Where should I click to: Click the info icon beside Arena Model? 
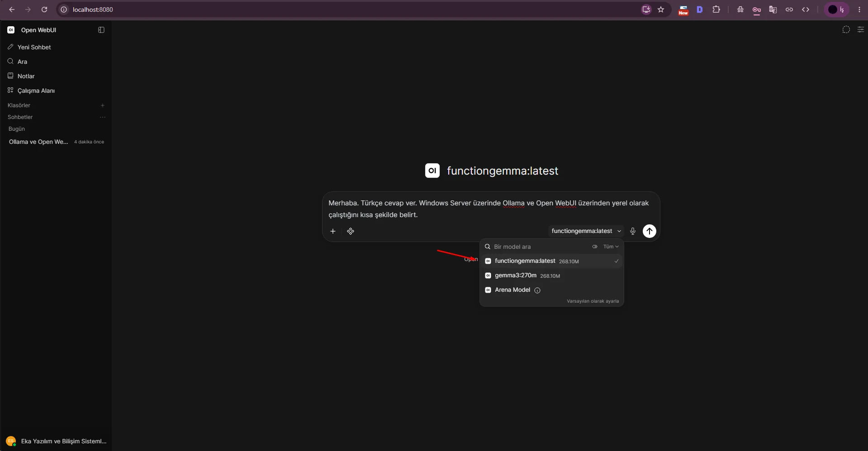tap(537, 290)
